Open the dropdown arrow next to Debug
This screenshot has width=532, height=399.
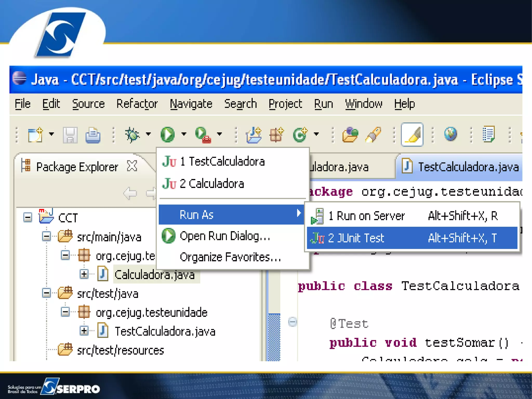148,134
